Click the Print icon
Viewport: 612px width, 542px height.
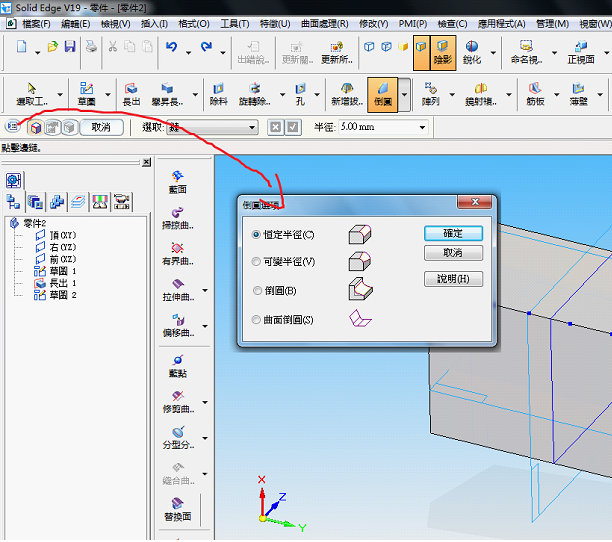pyautogui.click(x=91, y=47)
